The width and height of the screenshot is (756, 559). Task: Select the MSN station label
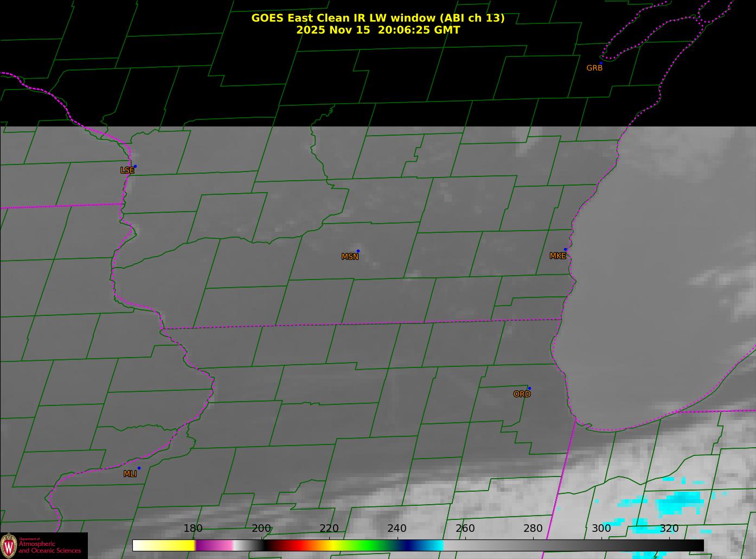pos(350,257)
